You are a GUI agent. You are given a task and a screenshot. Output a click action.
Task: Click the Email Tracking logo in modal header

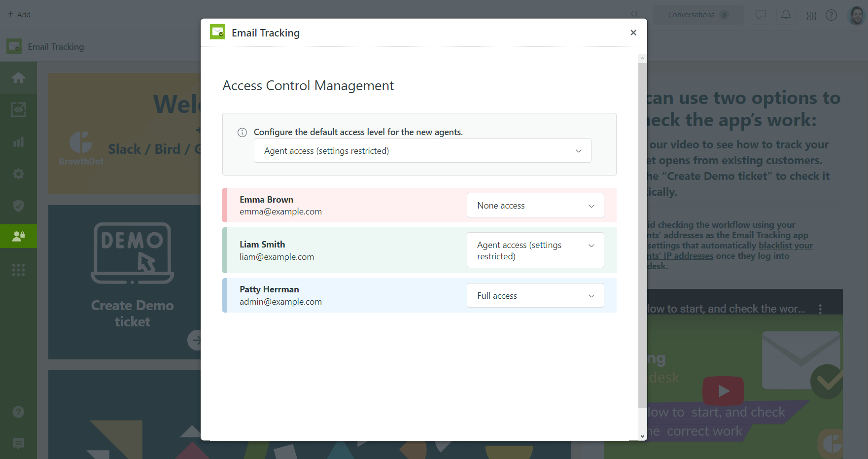coord(217,32)
